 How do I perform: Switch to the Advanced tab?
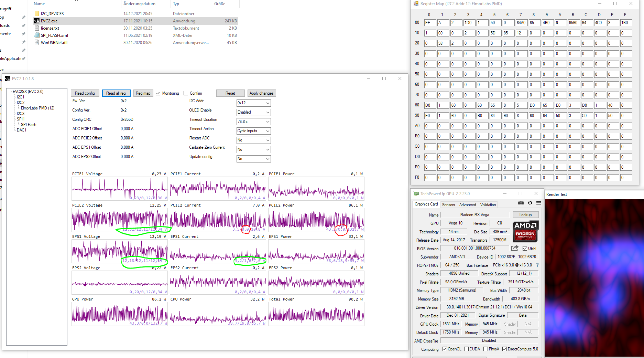click(468, 204)
